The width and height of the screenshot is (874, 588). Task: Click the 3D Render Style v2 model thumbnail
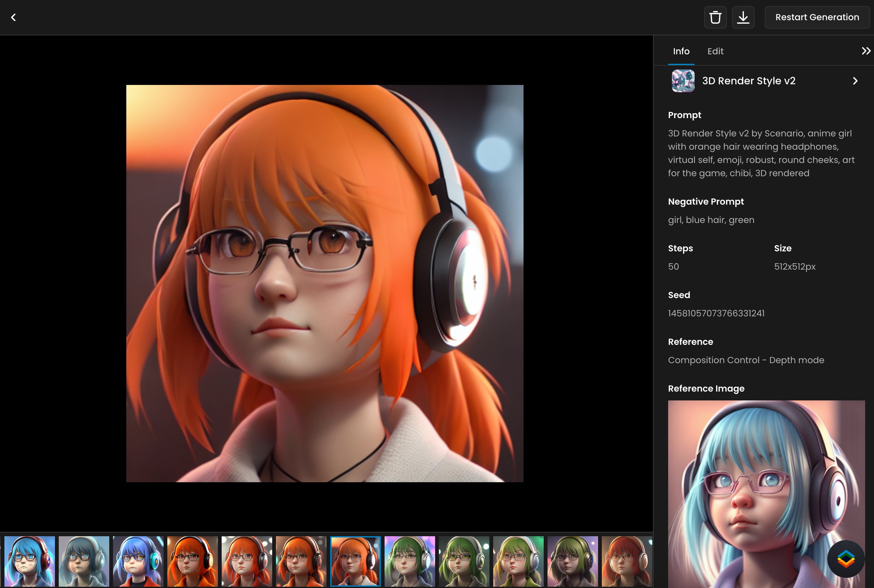683,81
